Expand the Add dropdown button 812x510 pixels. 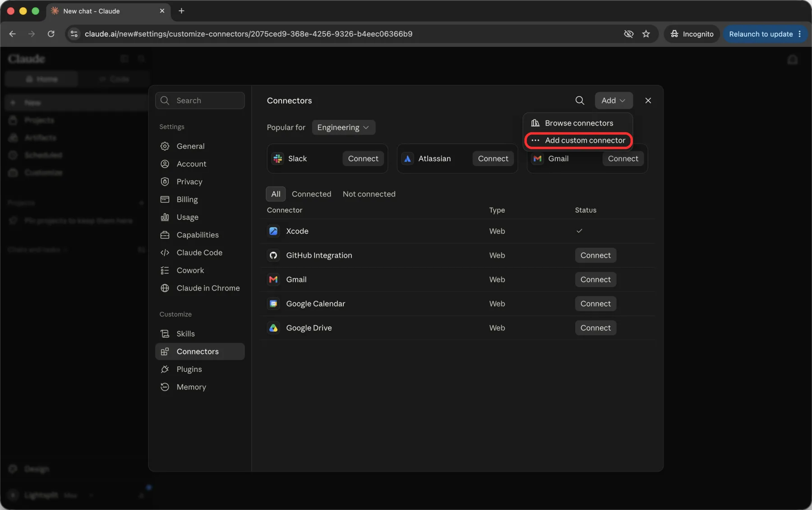(614, 101)
